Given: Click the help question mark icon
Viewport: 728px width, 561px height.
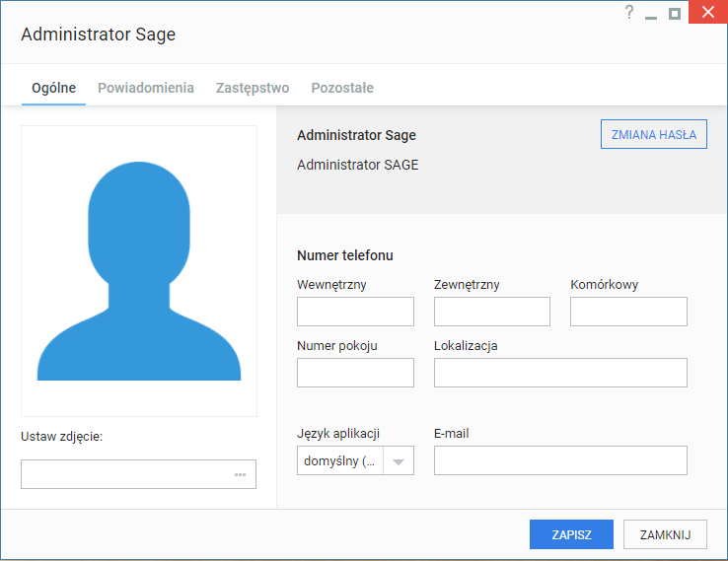Looking at the screenshot, I should tap(629, 12).
